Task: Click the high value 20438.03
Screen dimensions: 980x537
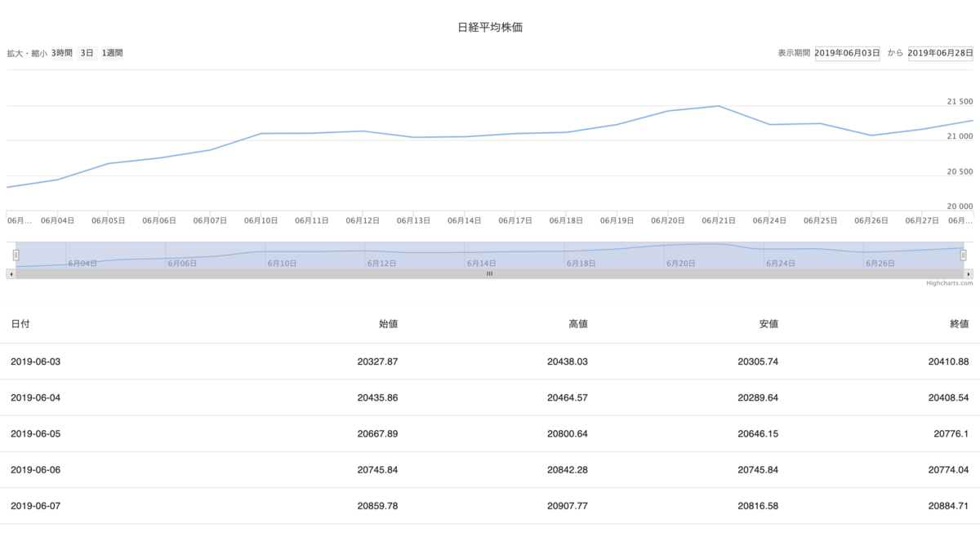Action: click(568, 362)
